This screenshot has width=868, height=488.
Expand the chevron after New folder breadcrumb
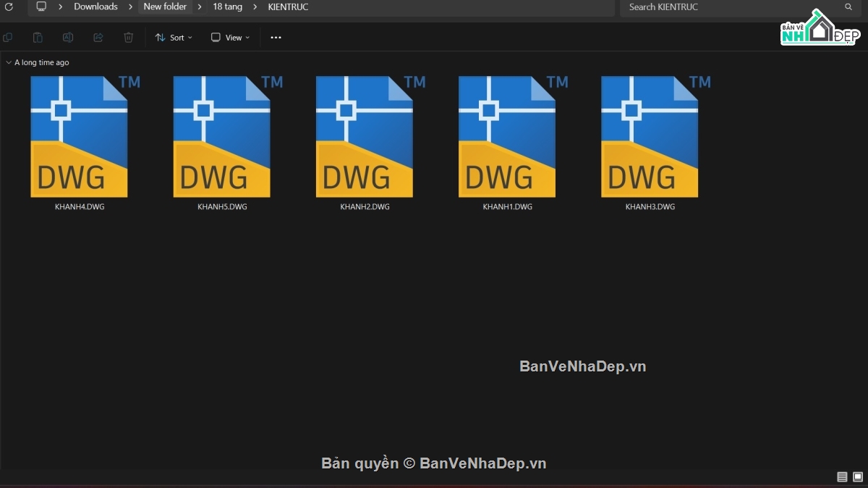coord(200,7)
